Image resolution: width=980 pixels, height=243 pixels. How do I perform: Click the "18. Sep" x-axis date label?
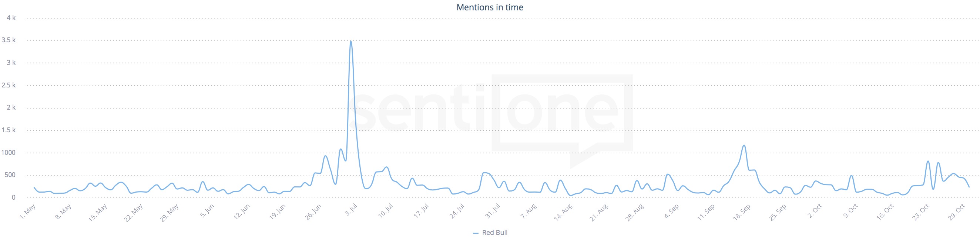(x=742, y=213)
